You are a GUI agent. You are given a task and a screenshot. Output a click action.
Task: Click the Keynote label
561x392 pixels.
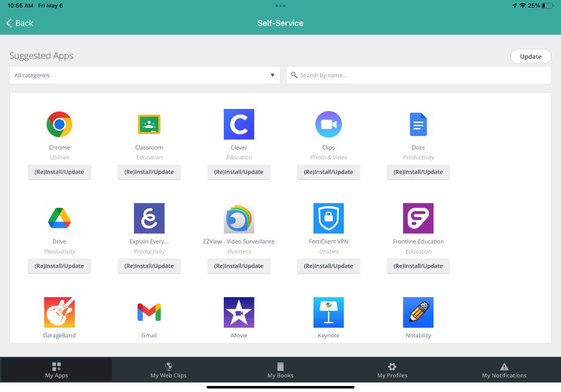point(329,335)
